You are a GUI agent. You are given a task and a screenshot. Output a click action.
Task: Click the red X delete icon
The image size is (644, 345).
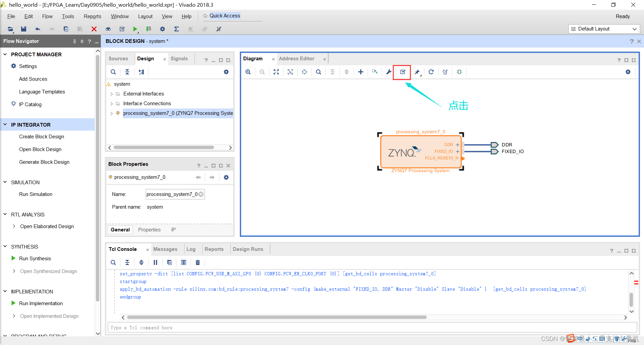pos(94,29)
